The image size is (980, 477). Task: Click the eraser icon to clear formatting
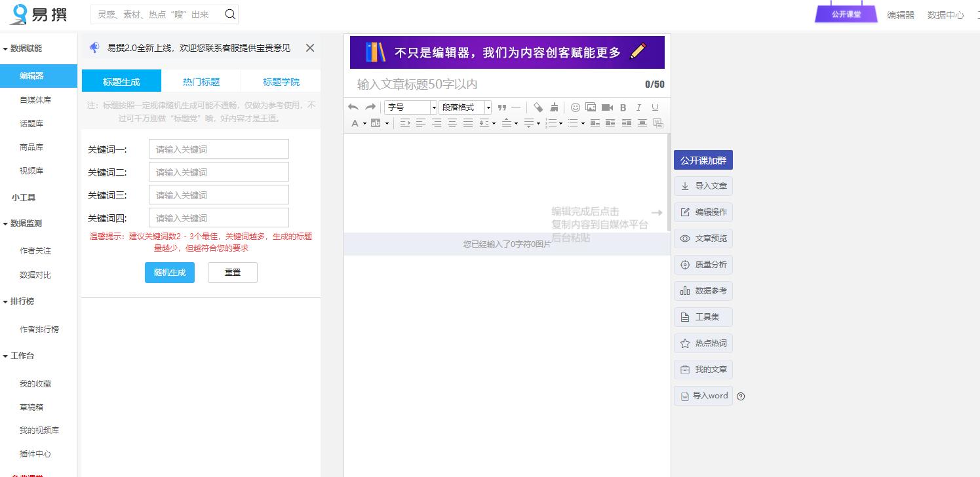[538, 107]
